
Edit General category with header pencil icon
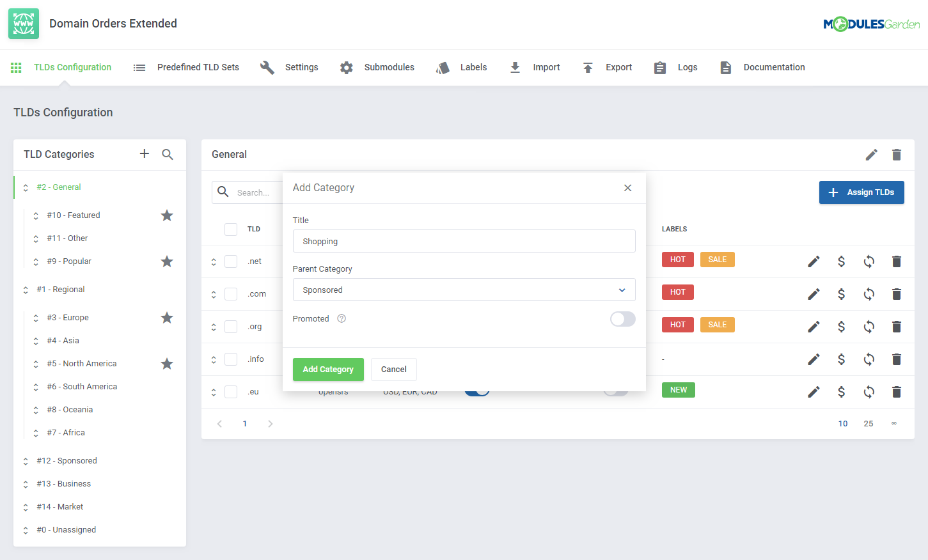point(871,155)
